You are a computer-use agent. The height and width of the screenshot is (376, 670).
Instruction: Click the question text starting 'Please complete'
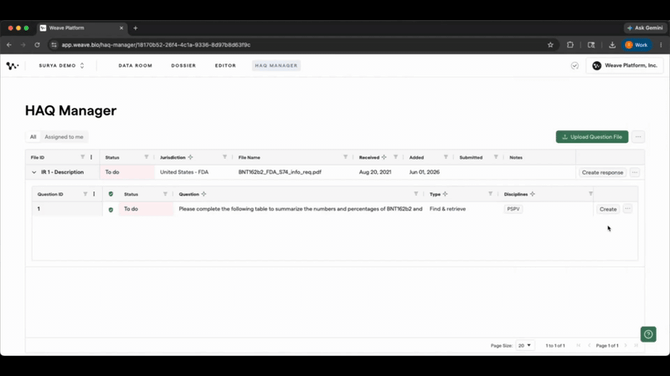pyautogui.click(x=300, y=209)
